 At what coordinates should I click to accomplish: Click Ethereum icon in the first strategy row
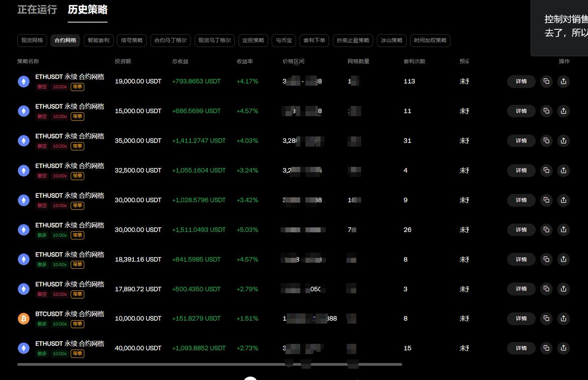(x=24, y=82)
